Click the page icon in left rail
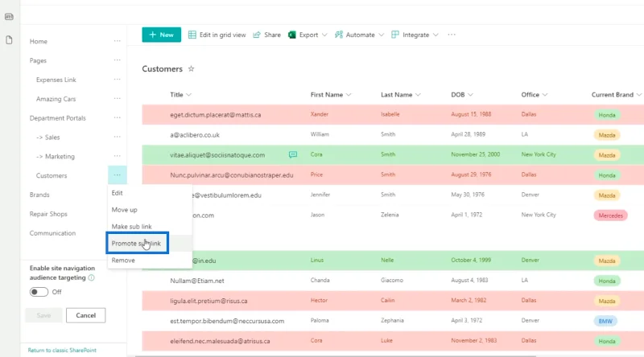 [9, 40]
